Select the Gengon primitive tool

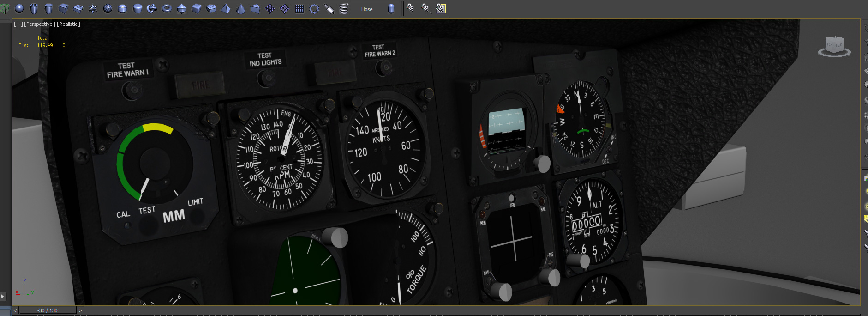(x=211, y=8)
